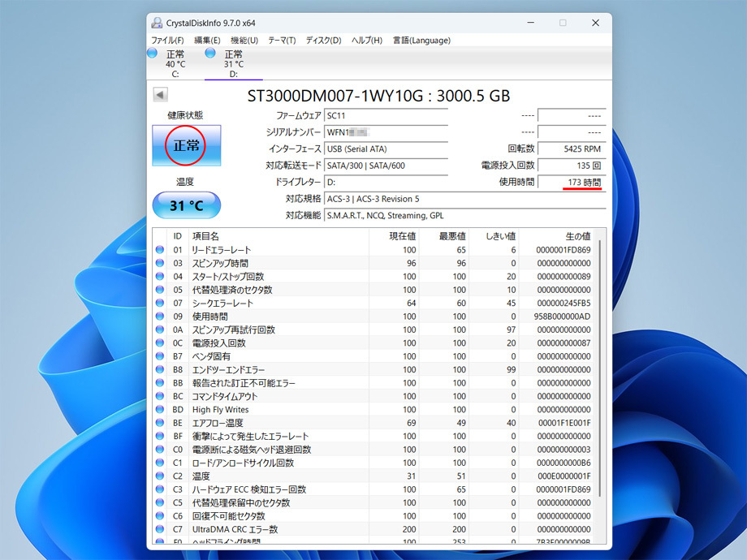Screen dimensions: 747x560
Task: Click status dot for シークエラーレート row
Action: pos(160,303)
